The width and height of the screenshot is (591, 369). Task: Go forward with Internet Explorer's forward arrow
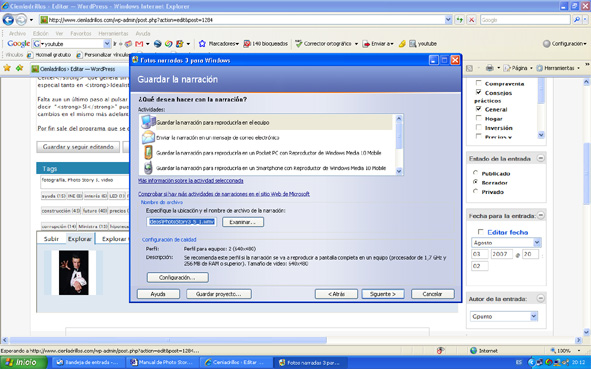point(21,19)
